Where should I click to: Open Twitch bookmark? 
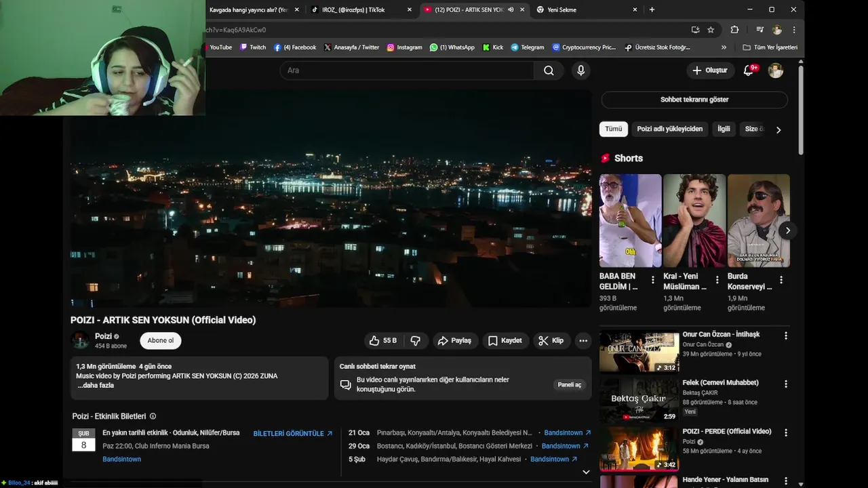253,47
